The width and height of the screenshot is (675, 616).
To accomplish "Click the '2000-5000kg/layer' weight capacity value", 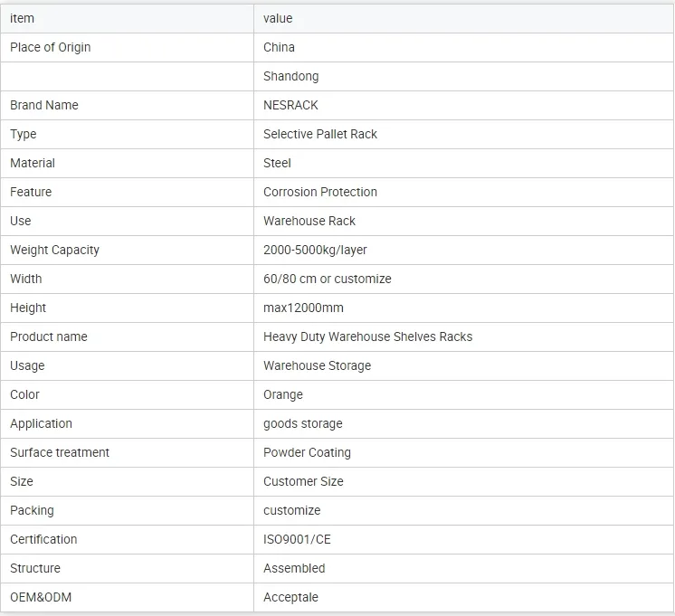I will coord(315,250).
